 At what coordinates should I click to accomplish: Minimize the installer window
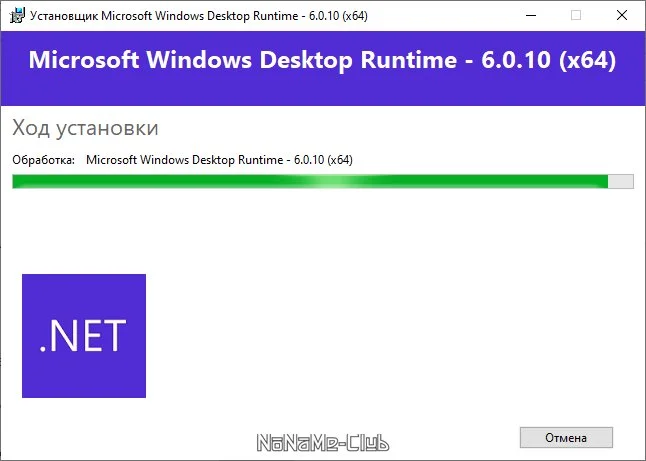point(531,16)
